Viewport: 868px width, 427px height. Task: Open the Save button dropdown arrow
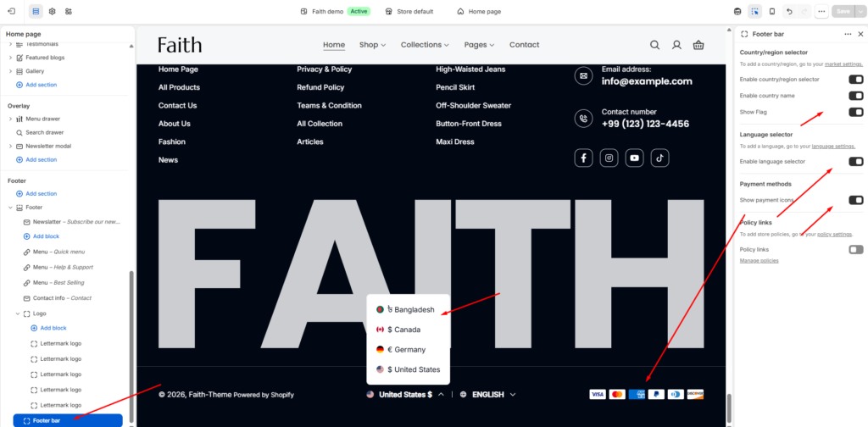point(860,11)
